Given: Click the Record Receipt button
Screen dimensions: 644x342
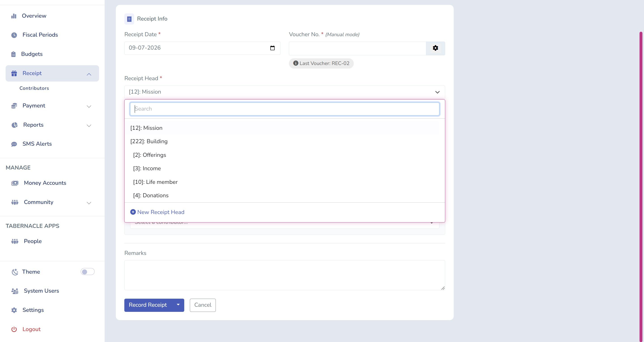Looking at the screenshot, I should [148, 305].
